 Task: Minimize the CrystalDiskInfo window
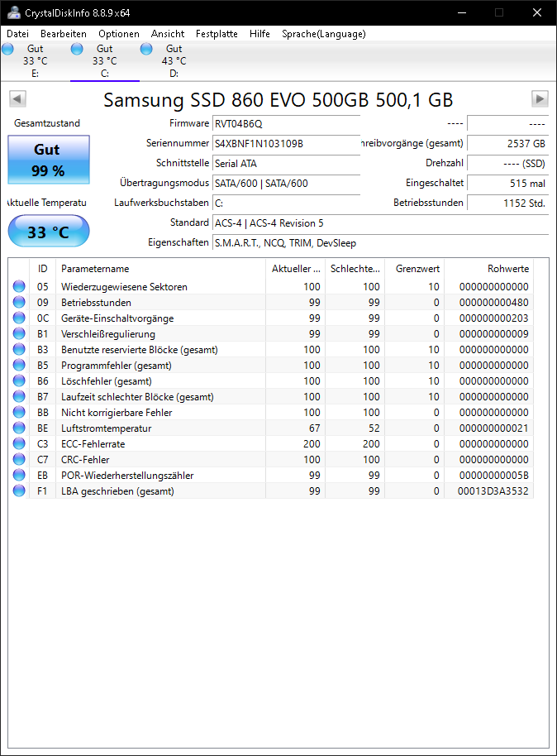point(462,12)
